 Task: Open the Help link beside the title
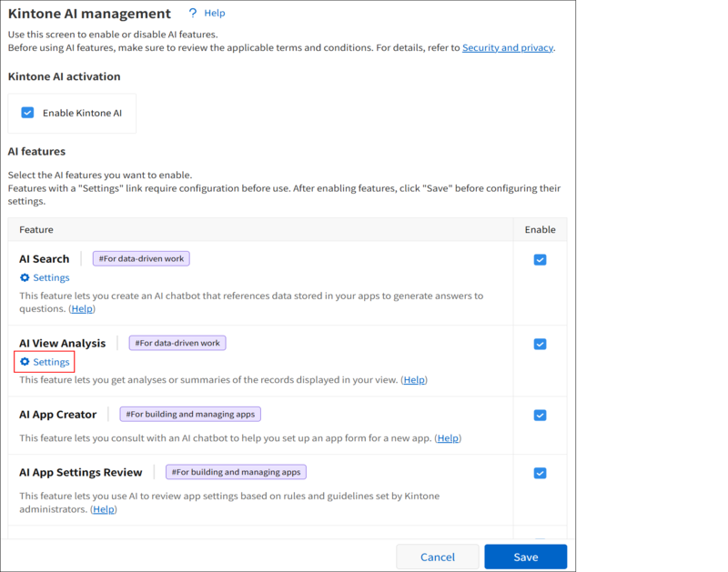(x=215, y=13)
